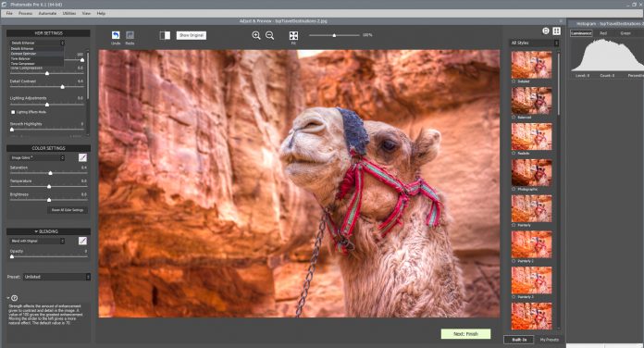Enable the Lighting Effects Mode checkbox
Image resolution: width=644 pixels, height=348 pixels.
click(13, 112)
